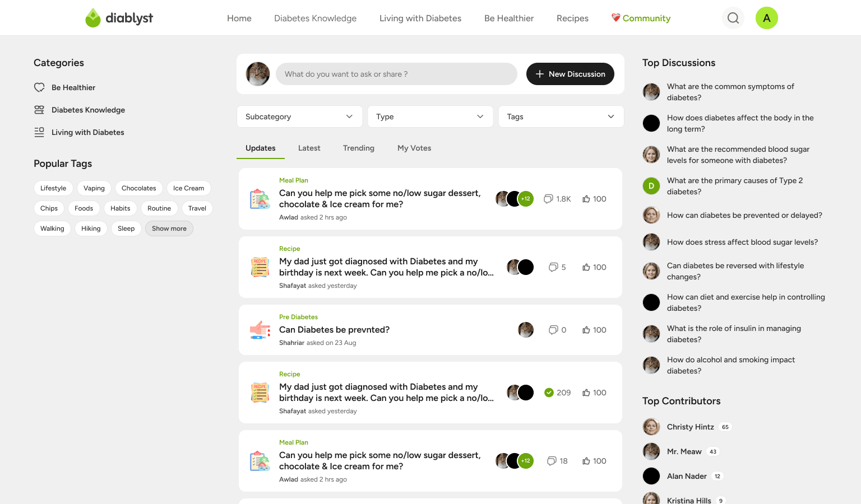Click the Community heart icon in navigation
This screenshot has width=861, height=504.
click(x=615, y=17)
